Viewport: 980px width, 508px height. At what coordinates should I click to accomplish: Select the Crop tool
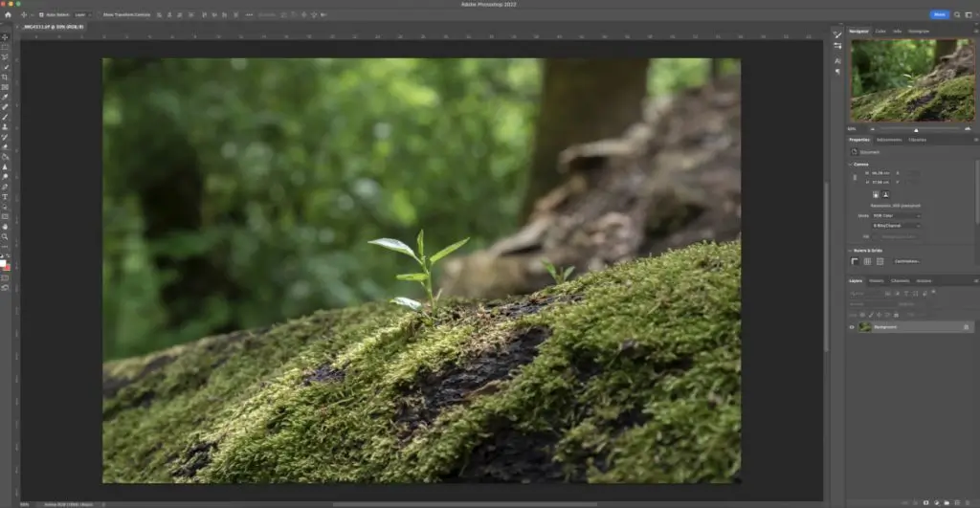click(5, 77)
